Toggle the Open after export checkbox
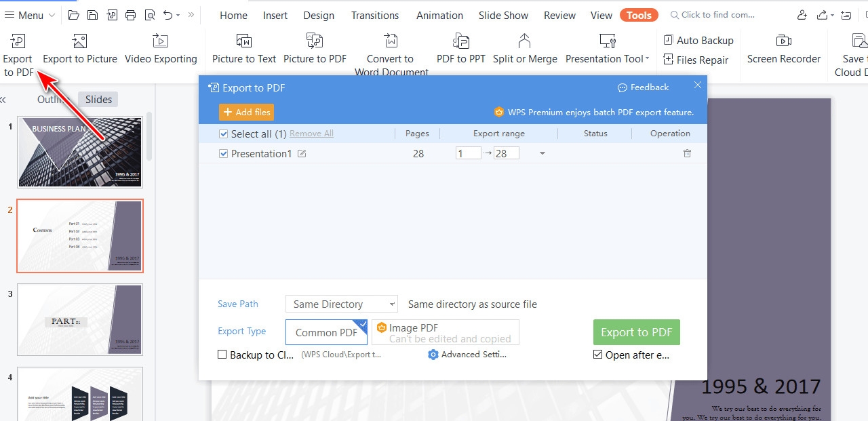868x421 pixels. [597, 355]
